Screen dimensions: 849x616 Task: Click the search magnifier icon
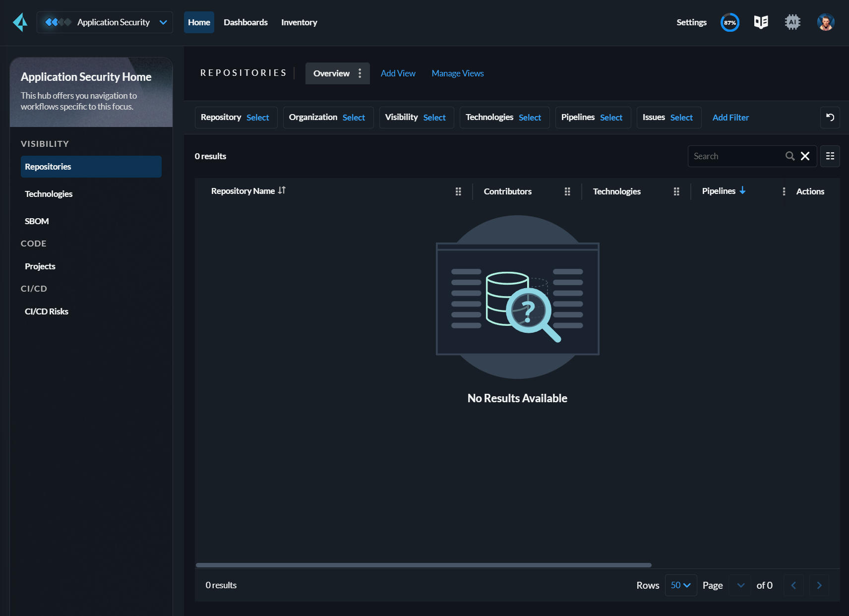pos(790,156)
